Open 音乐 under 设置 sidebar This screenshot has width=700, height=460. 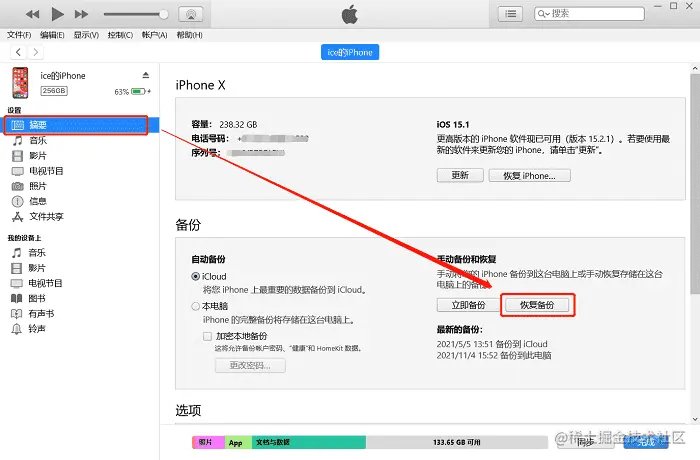tap(38, 141)
